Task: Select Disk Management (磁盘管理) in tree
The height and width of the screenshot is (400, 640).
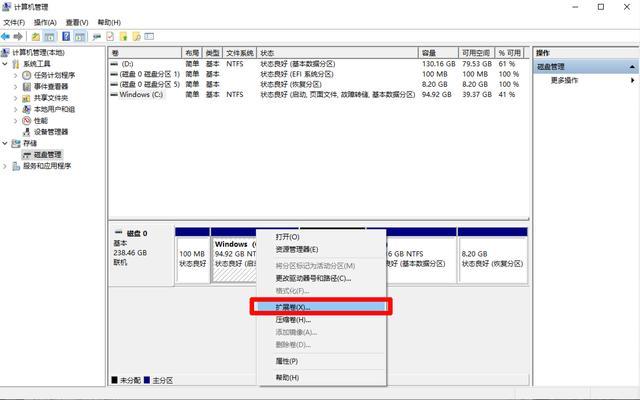Action: (47, 155)
